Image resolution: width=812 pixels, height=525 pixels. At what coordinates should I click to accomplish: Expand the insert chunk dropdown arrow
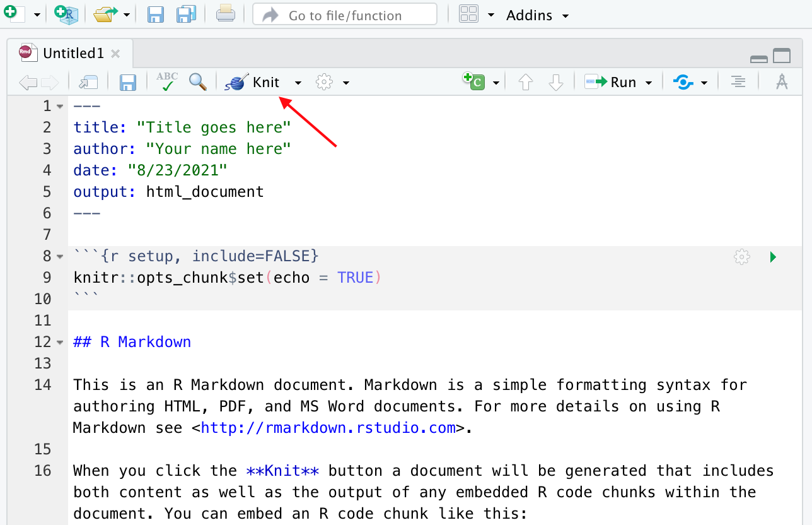point(497,83)
